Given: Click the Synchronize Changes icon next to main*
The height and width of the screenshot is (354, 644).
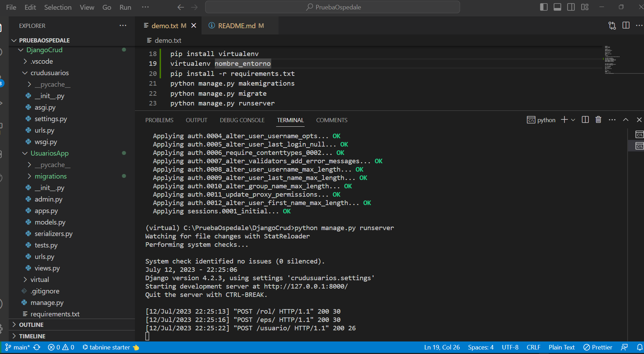Looking at the screenshot, I should [37, 347].
